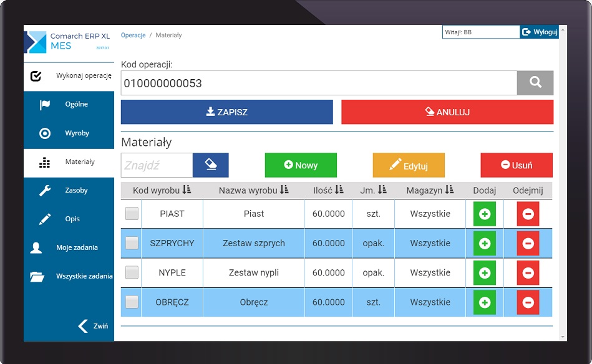
Task: Add quantity with green plus for SZPRYCHY
Action: tap(485, 243)
